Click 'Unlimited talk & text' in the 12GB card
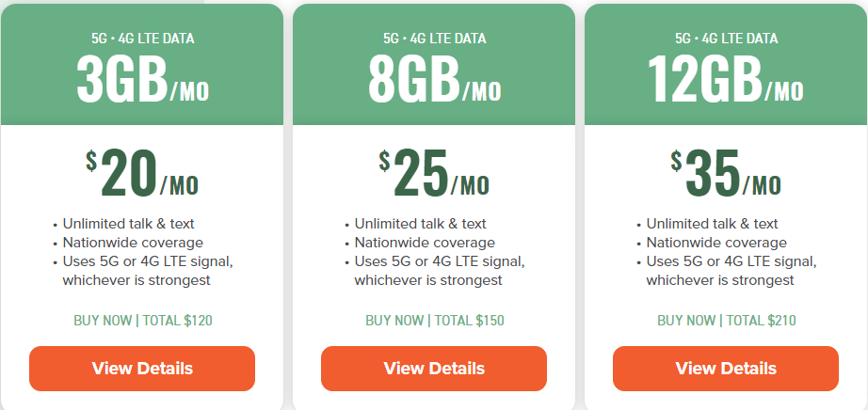868x410 pixels. (x=713, y=224)
